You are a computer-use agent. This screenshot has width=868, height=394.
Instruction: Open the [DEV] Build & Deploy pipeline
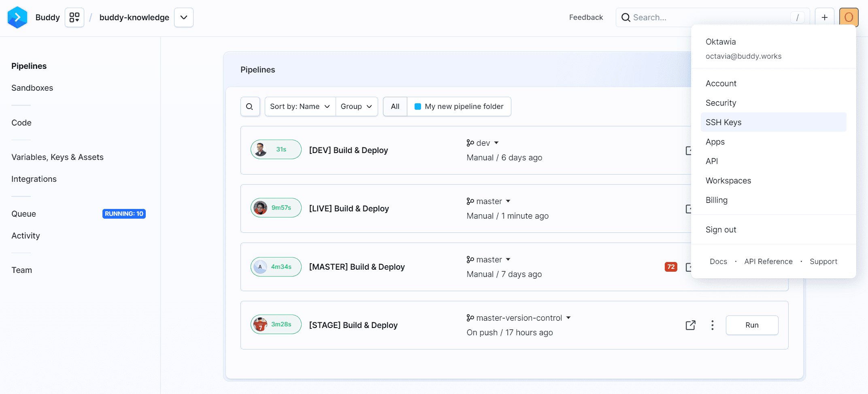[349, 150]
